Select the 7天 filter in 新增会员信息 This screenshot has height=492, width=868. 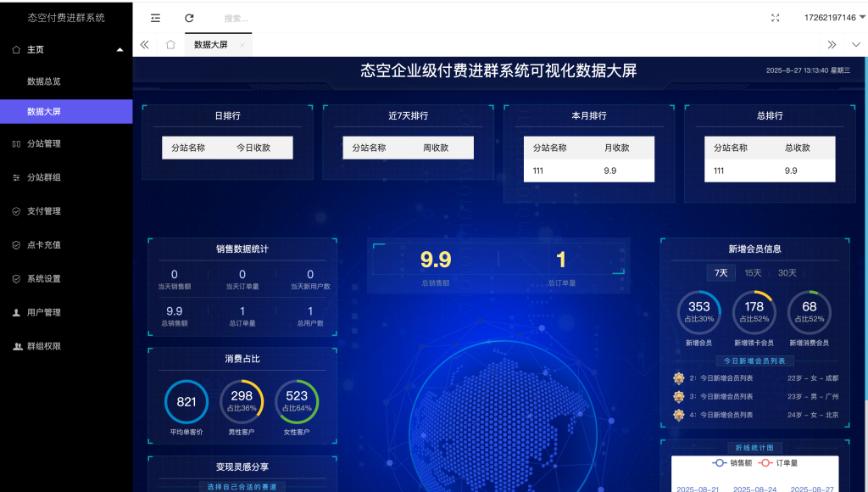coord(720,272)
